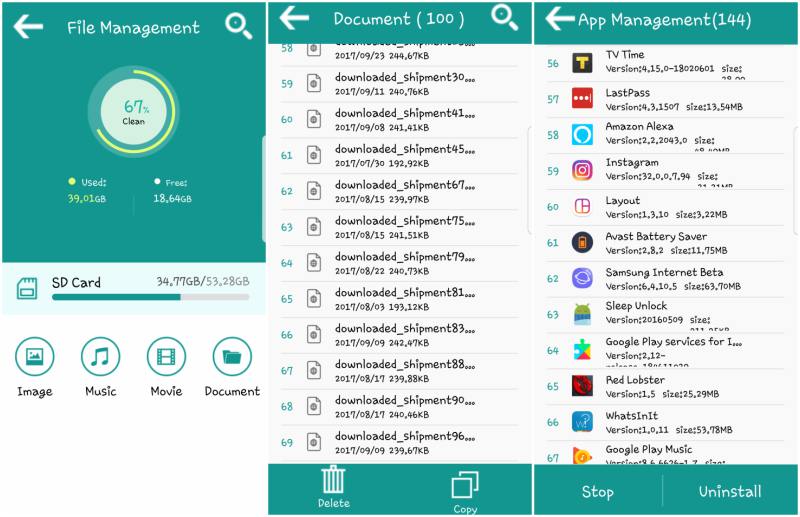Image resolution: width=800 pixels, height=517 pixels.
Task: Select downloaded_shipment75 file name
Action: [x=405, y=221]
